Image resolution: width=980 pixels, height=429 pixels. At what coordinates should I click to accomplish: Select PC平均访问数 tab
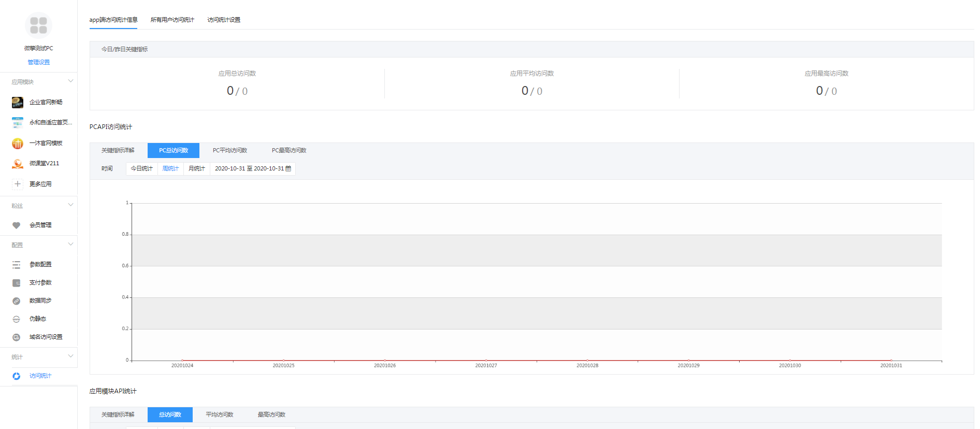pyautogui.click(x=230, y=150)
